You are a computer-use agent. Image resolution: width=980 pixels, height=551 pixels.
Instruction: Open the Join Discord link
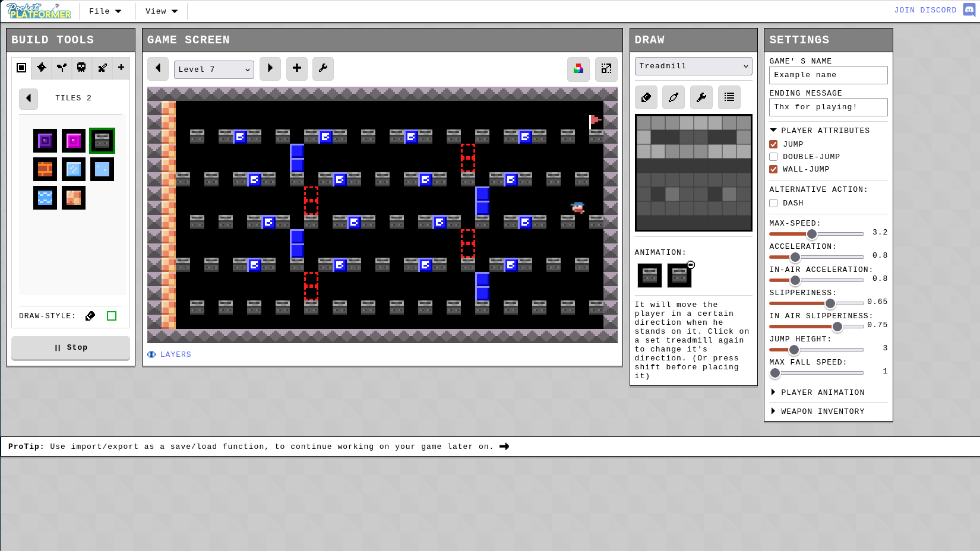coord(925,10)
